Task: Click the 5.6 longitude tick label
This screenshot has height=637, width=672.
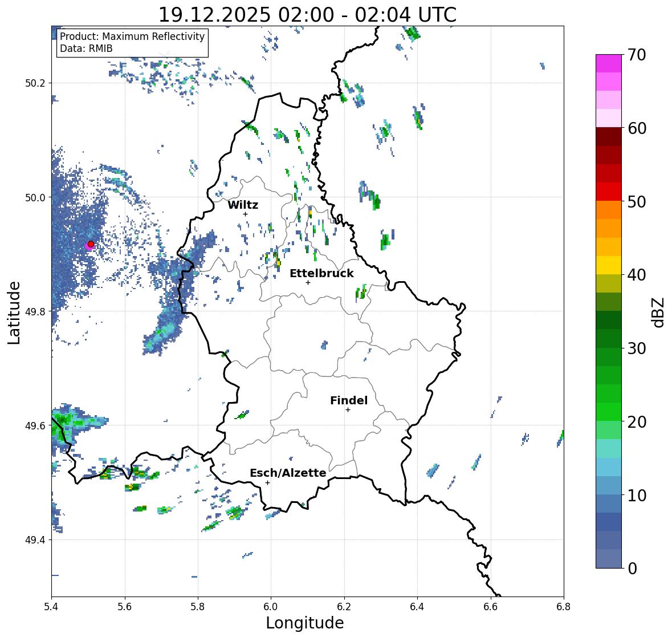Action: [125, 607]
